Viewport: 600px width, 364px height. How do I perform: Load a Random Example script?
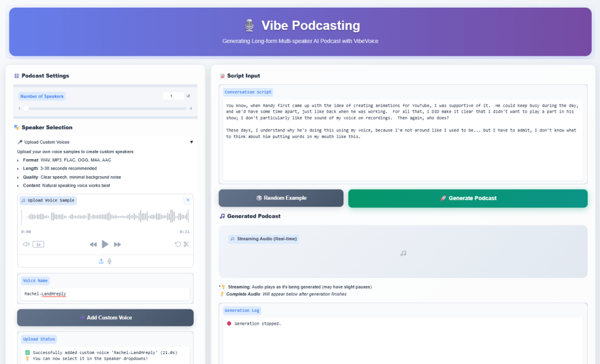pyautogui.click(x=281, y=198)
